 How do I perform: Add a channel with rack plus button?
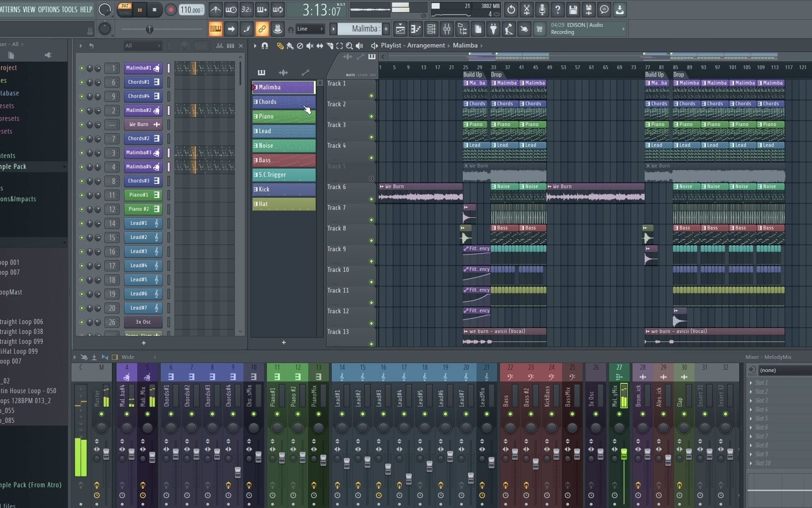coord(144,343)
